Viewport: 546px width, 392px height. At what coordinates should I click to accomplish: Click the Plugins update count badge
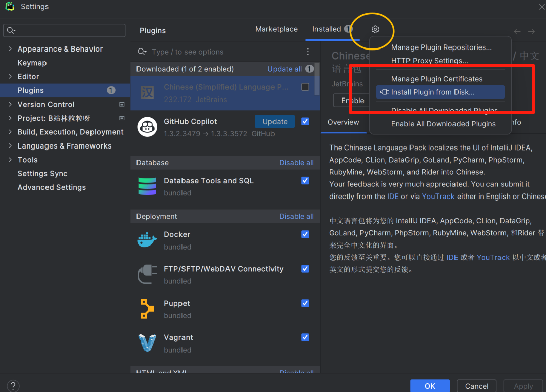click(111, 90)
